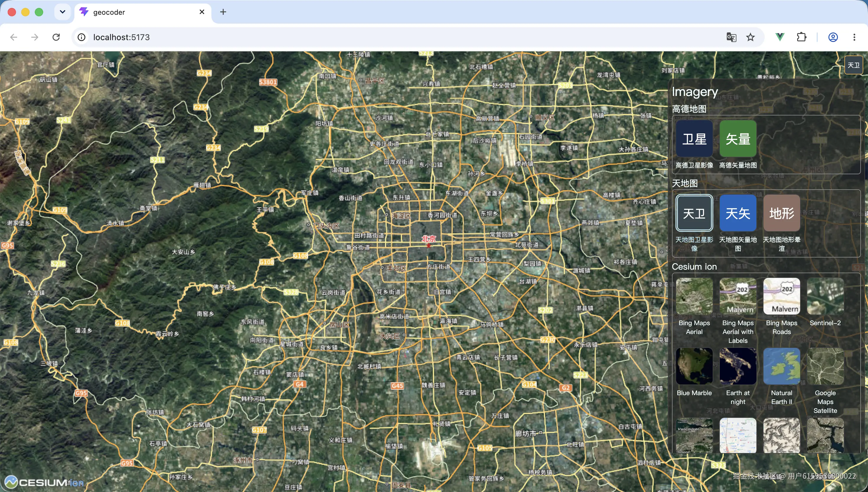Open the Cesium ion logo link
868x492 pixels.
(x=44, y=482)
